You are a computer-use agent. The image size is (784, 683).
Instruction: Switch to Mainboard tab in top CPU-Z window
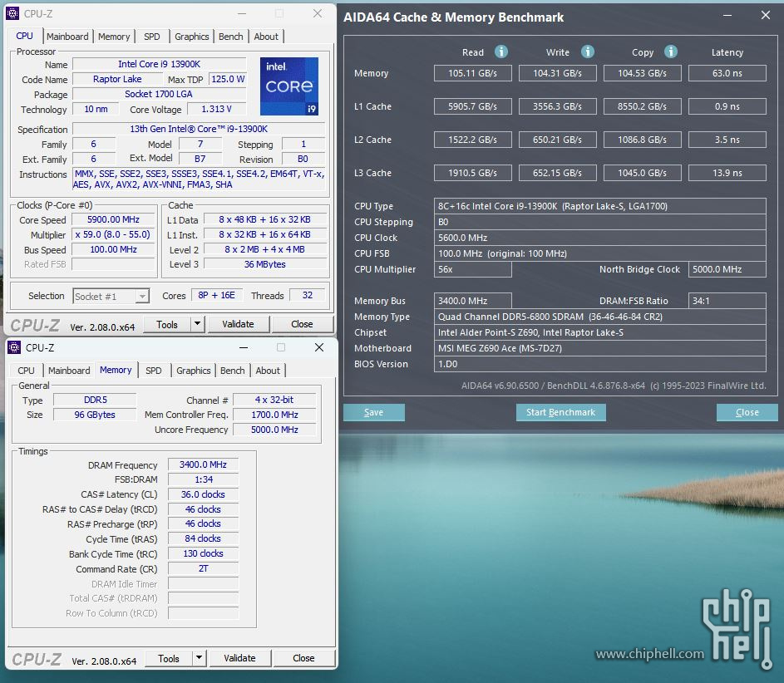coord(67,37)
